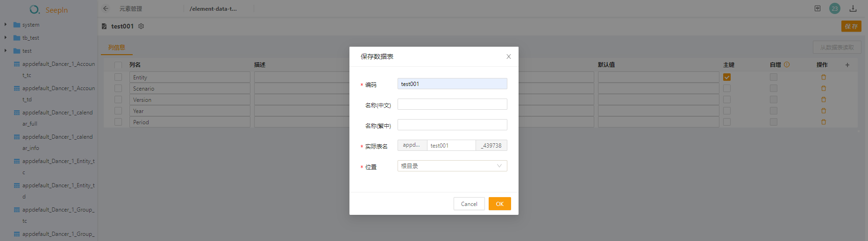Close the 保存数据表 dialog

[509, 57]
